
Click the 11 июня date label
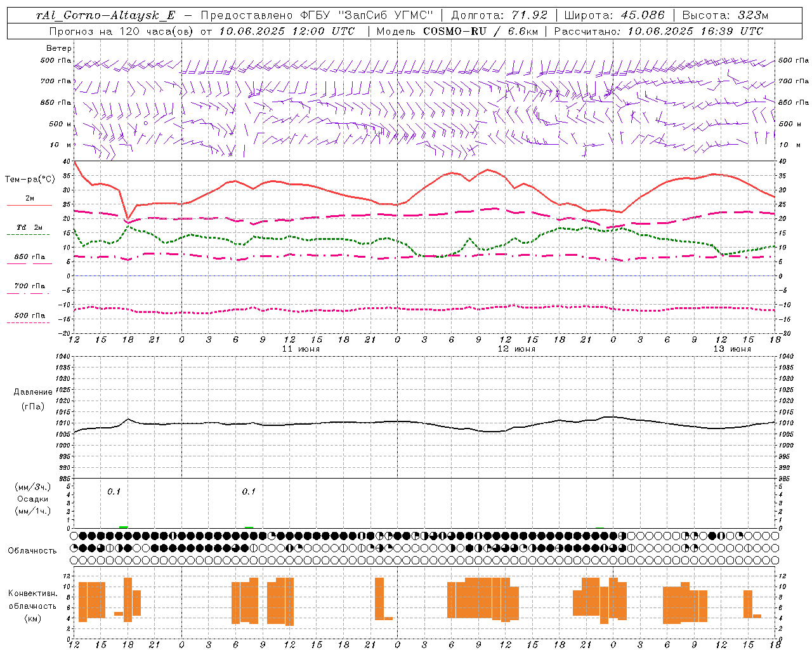301,349
